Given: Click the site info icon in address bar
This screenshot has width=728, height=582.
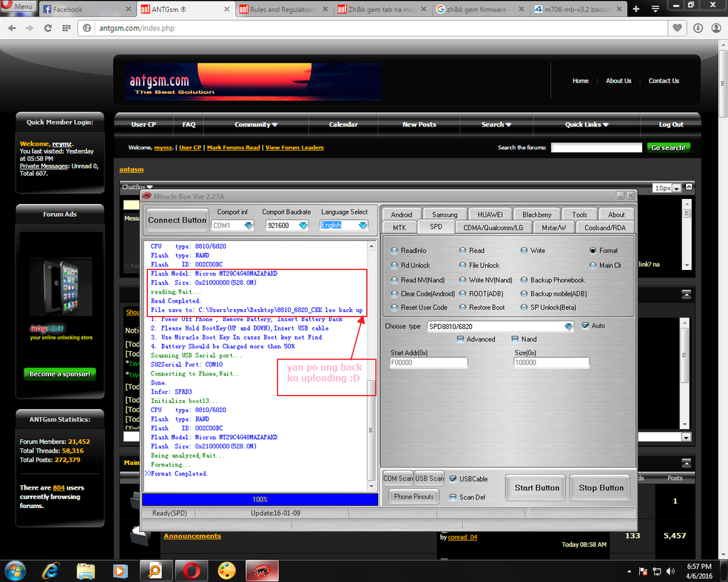Looking at the screenshot, I should [x=87, y=28].
